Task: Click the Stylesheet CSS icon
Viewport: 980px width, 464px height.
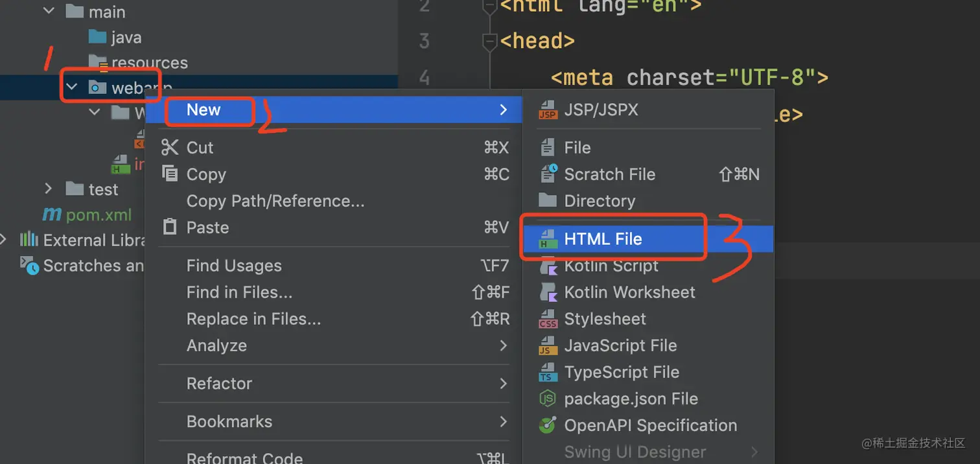Action: [x=548, y=319]
